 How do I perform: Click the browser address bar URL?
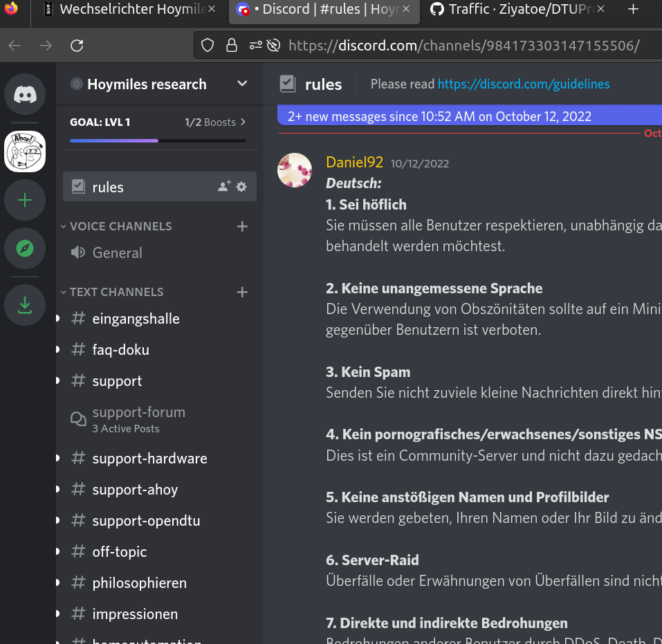(x=464, y=45)
